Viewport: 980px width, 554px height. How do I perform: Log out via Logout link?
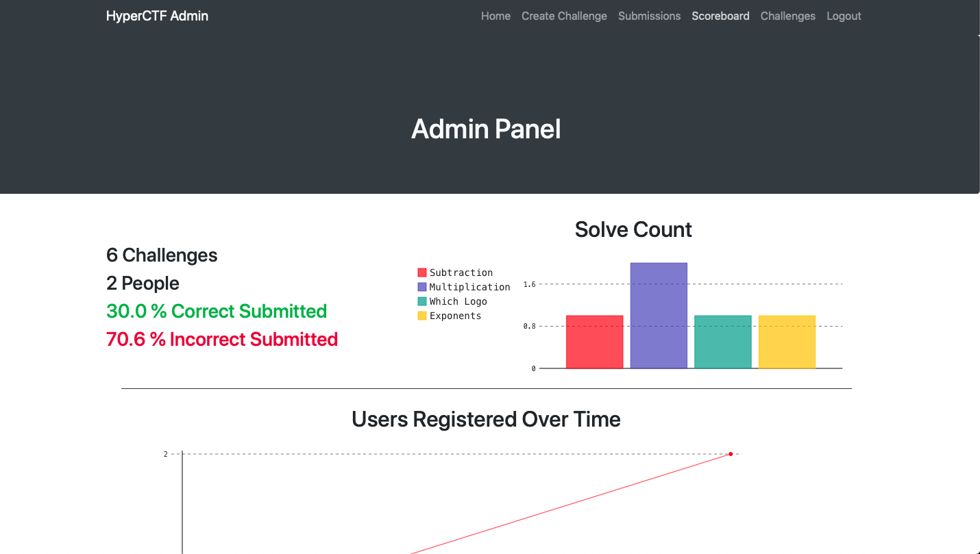coord(844,16)
